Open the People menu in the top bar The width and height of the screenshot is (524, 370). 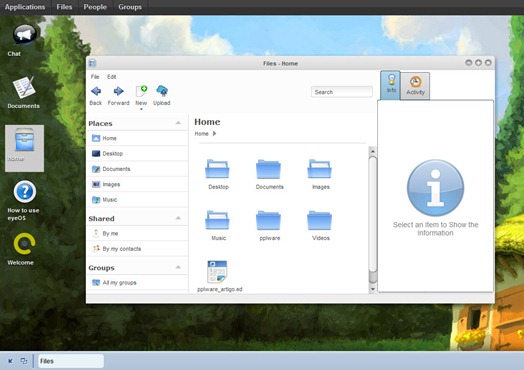click(95, 7)
